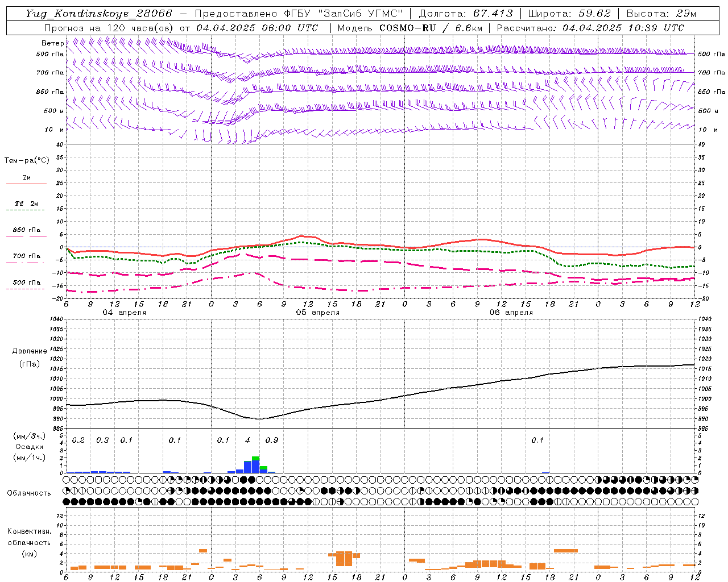Screen dimensions: 728x582
Task: Click the 10 м wind level label on left
Action: (x=55, y=130)
